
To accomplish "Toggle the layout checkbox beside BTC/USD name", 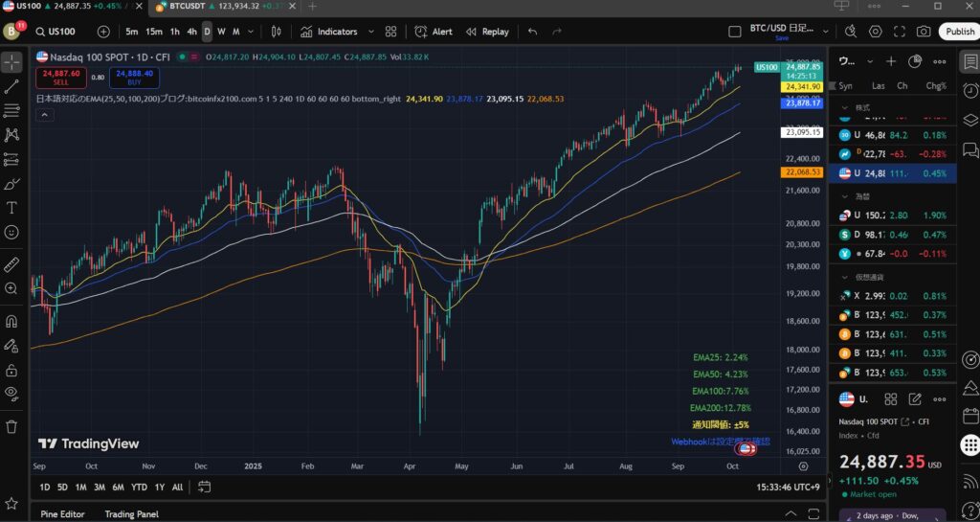I will pyautogui.click(x=734, y=32).
